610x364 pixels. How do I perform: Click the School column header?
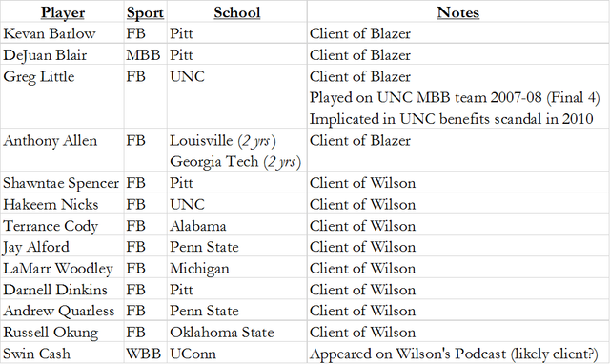coord(237,12)
